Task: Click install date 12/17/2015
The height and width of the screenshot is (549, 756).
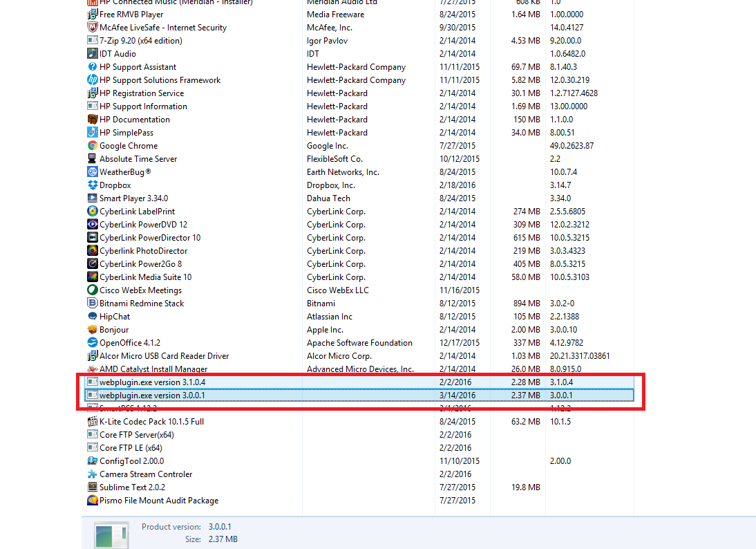Action: coord(460,342)
